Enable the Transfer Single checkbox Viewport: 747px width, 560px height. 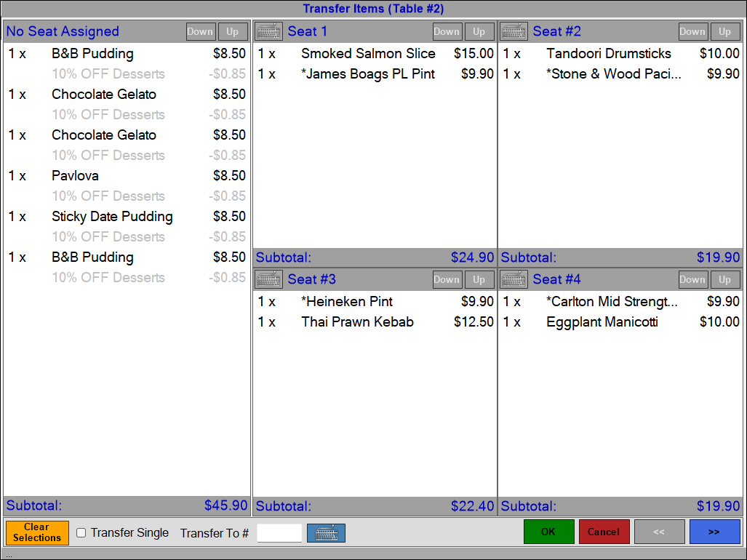coord(81,533)
